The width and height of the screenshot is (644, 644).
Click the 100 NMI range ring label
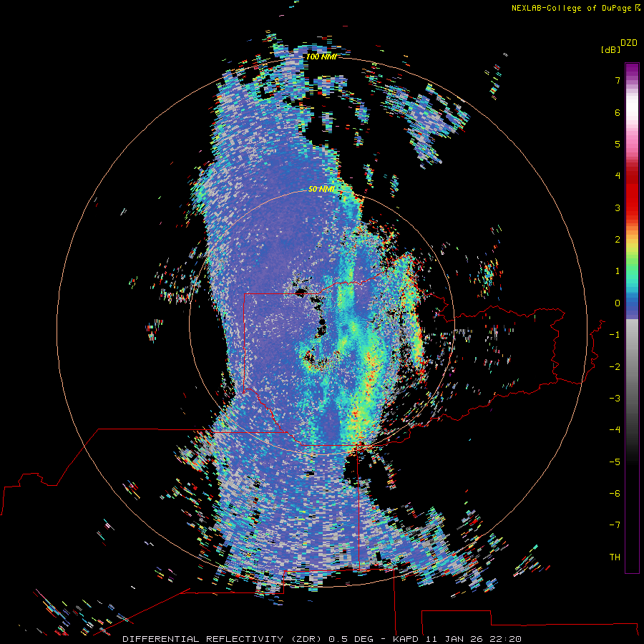tap(321, 57)
